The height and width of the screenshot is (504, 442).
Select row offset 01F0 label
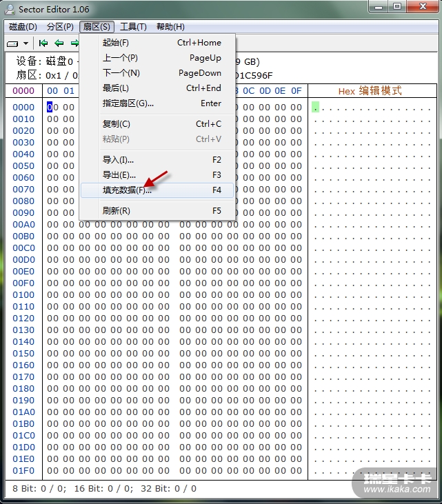pyautogui.click(x=23, y=471)
